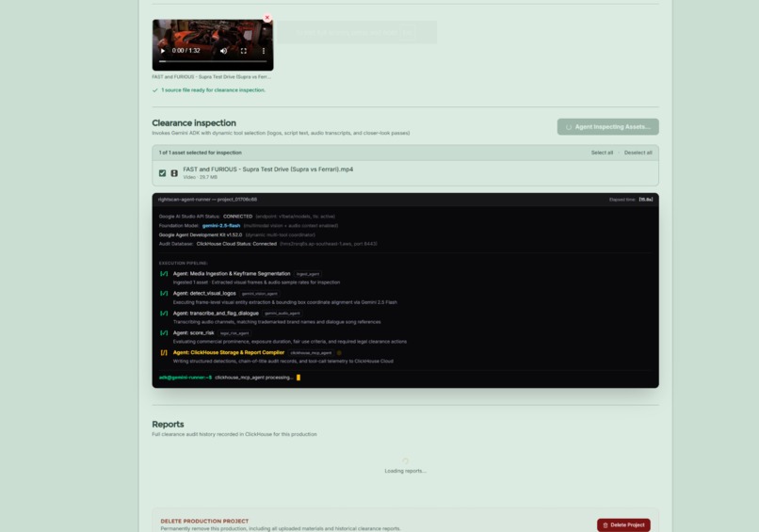Click '1 source file ready for clearance inspection.' text

tap(213, 90)
